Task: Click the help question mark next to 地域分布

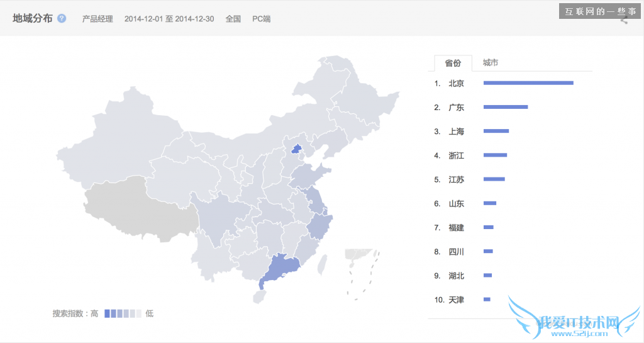Action: [62, 18]
